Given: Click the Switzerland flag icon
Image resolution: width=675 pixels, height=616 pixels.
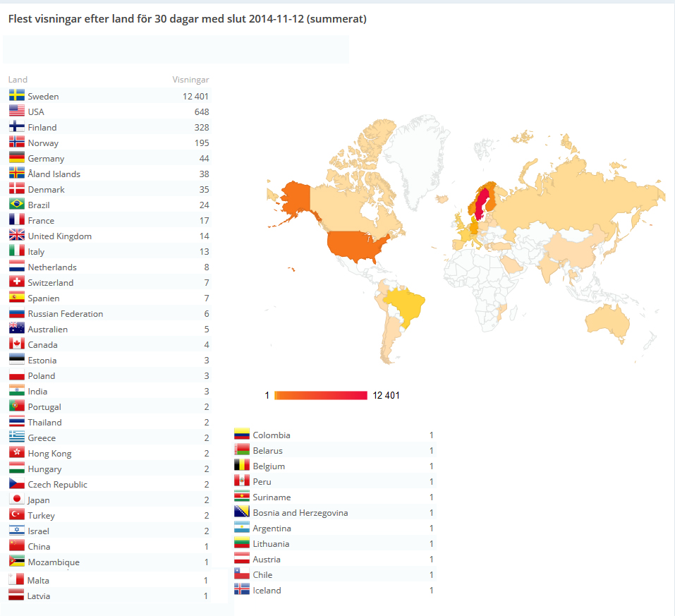Looking at the screenshot, I should click(17, 282).
